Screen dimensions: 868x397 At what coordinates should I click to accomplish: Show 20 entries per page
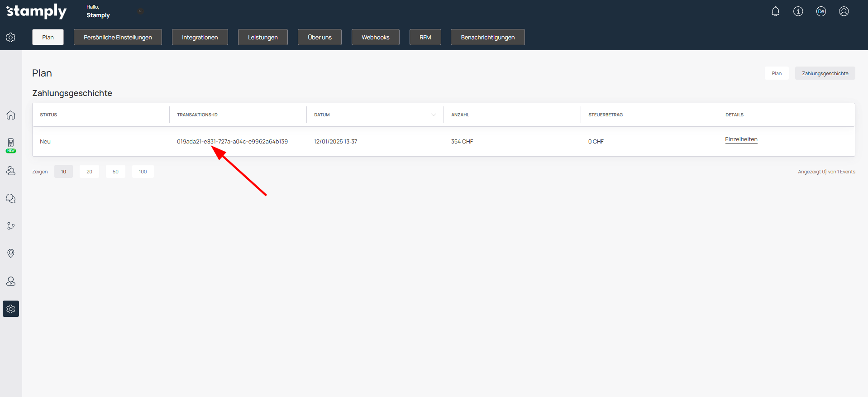coord(89,172)
